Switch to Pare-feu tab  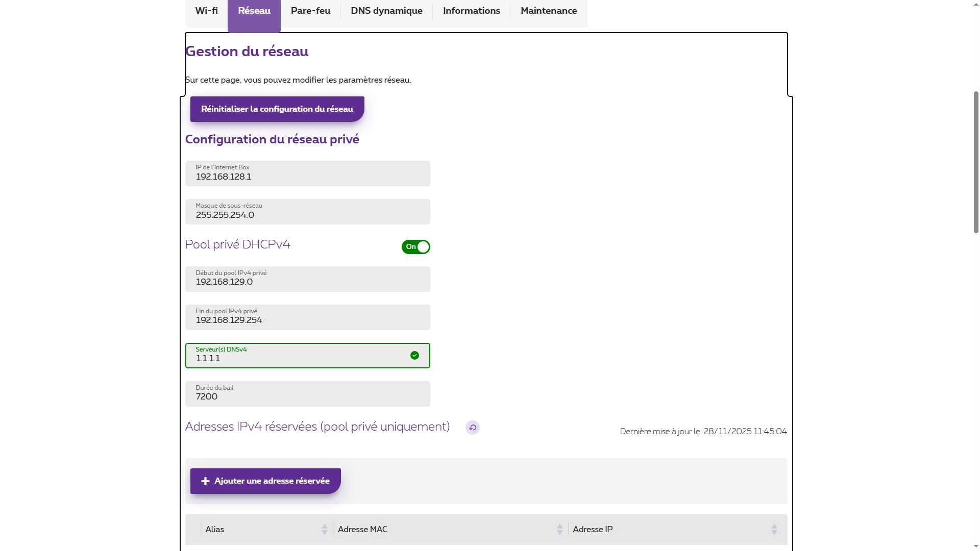(310, 11)
